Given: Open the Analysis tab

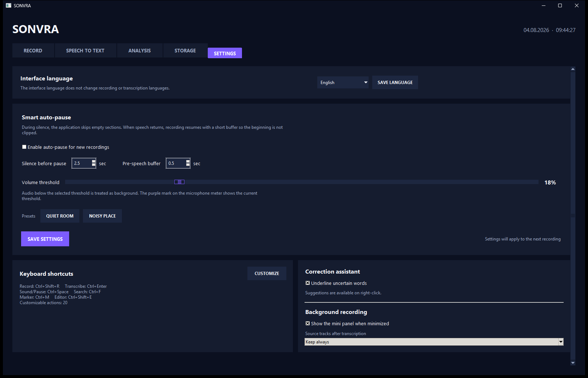Looking at the screenshot, I should pos(139,51).
